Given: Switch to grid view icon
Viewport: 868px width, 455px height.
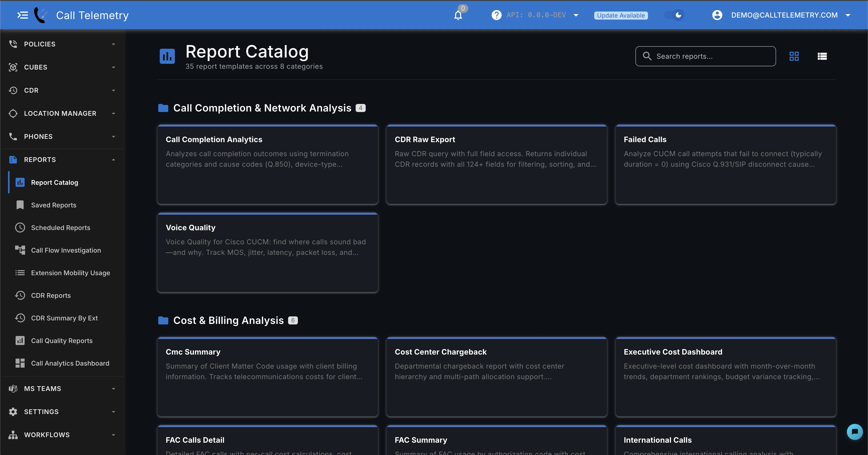Looking at the screenshot, I should (x=794, y=56).
